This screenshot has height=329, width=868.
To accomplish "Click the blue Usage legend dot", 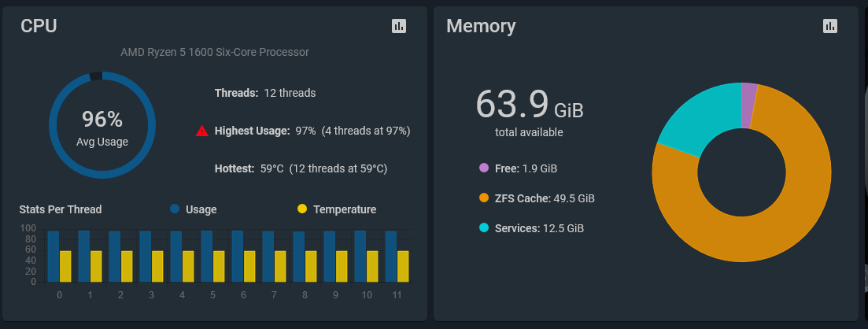I will point(175,209).
